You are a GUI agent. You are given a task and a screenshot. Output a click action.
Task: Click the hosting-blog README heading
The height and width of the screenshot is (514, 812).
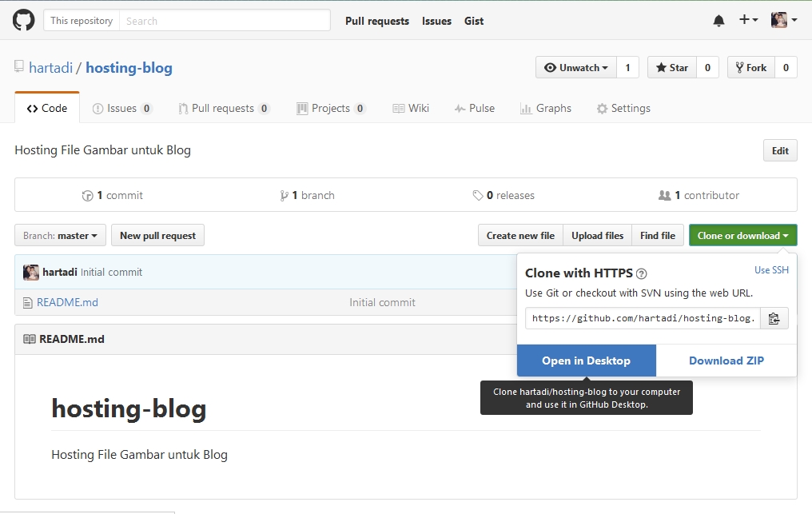click(129, 408)
